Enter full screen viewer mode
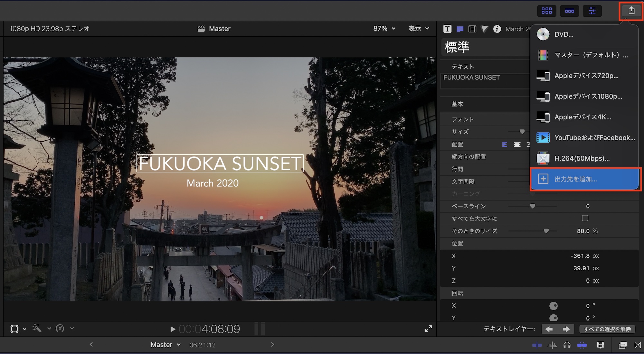 (x=428, y=329)
